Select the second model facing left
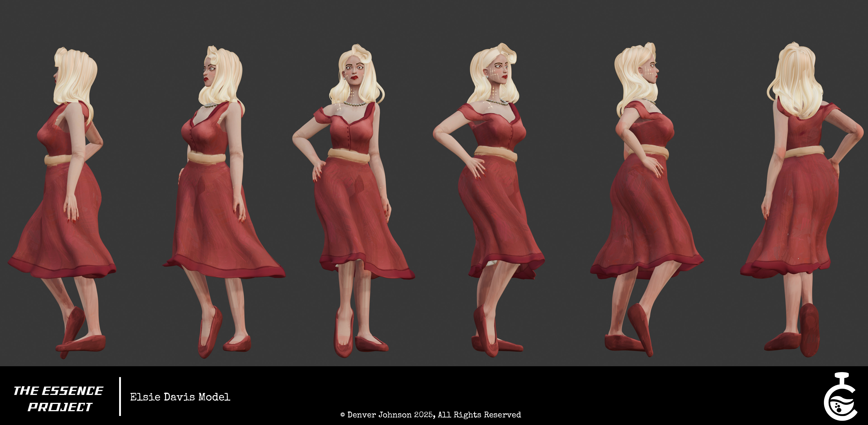Image resolution: width=868 pixels, height=425 pixels. tap(216, 202)
